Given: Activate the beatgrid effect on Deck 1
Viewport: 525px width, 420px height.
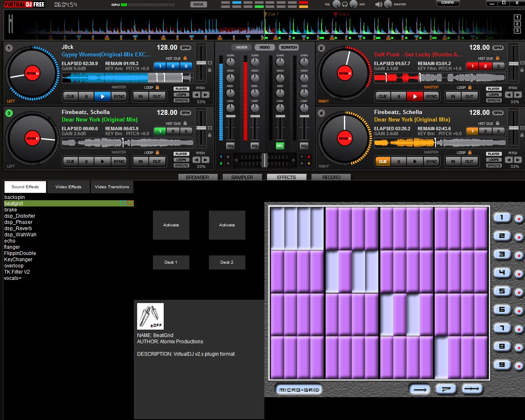Looking at the screenshot, I should (171, 225).
